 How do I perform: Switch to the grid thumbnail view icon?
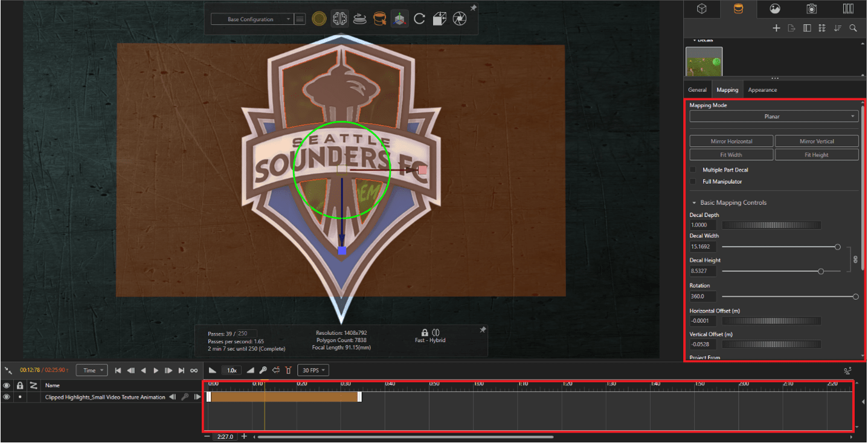click(x=822, y=28)
